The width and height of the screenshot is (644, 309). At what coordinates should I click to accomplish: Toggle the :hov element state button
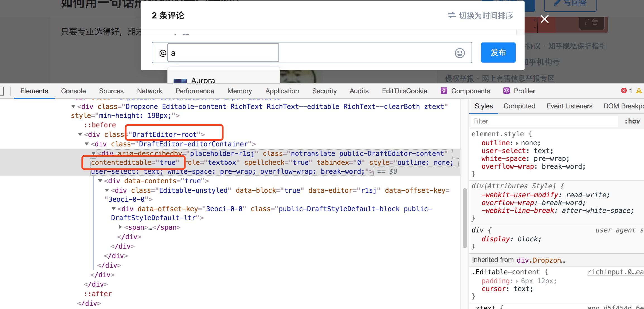pyautogui.click(x=632, y=121)
